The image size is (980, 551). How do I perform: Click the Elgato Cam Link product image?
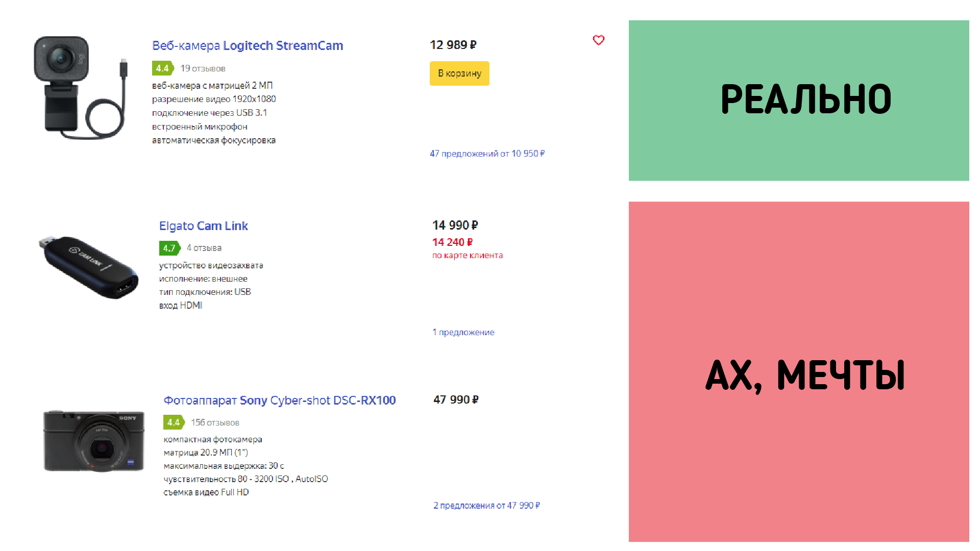click(89, 267)
